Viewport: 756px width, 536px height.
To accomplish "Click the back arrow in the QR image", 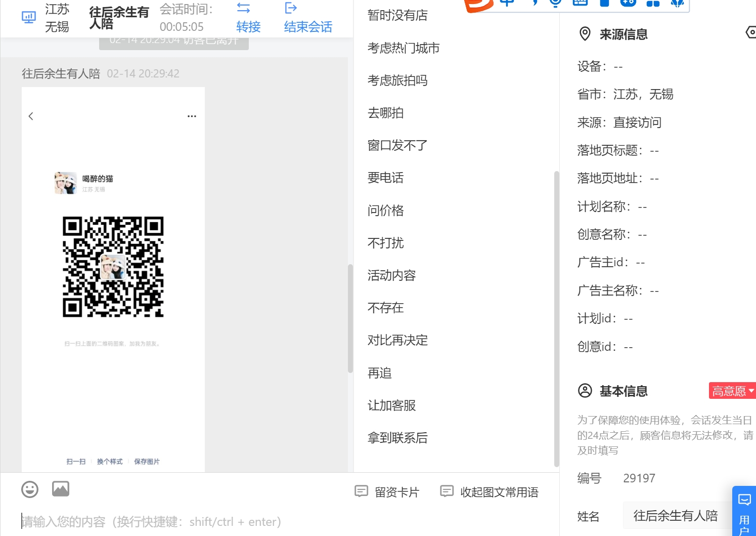I will pos(31,116).
